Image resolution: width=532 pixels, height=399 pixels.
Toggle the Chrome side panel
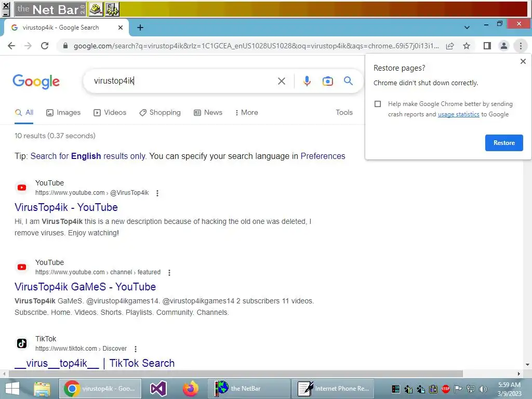[x=487, y=46]
